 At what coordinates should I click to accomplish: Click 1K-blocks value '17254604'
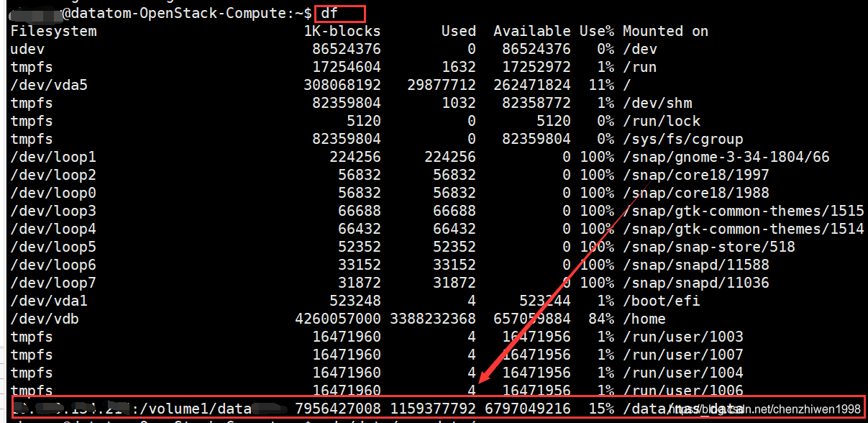[347, 67]
